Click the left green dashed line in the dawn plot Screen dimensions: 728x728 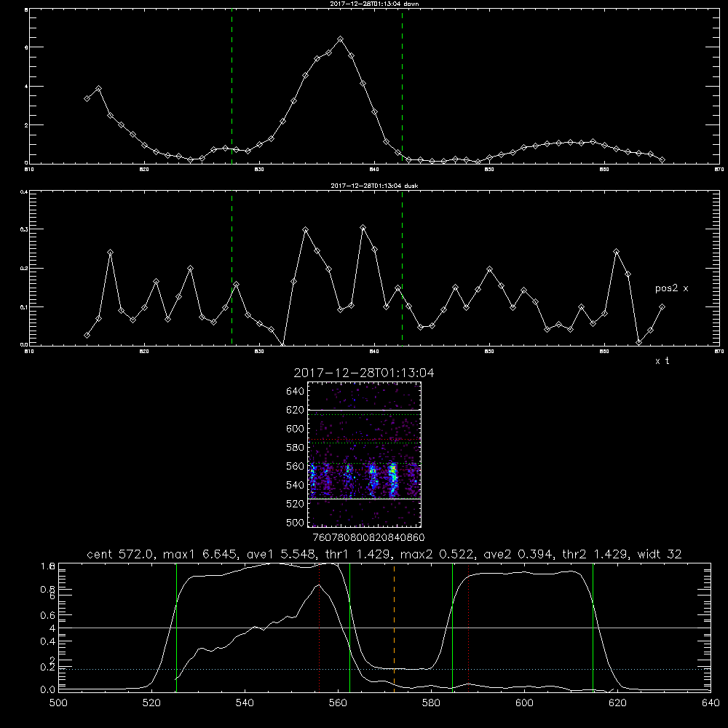[232, 88]
